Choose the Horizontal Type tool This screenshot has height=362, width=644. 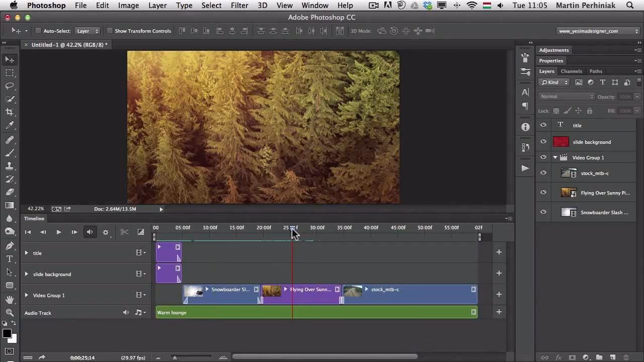(10, 259)
